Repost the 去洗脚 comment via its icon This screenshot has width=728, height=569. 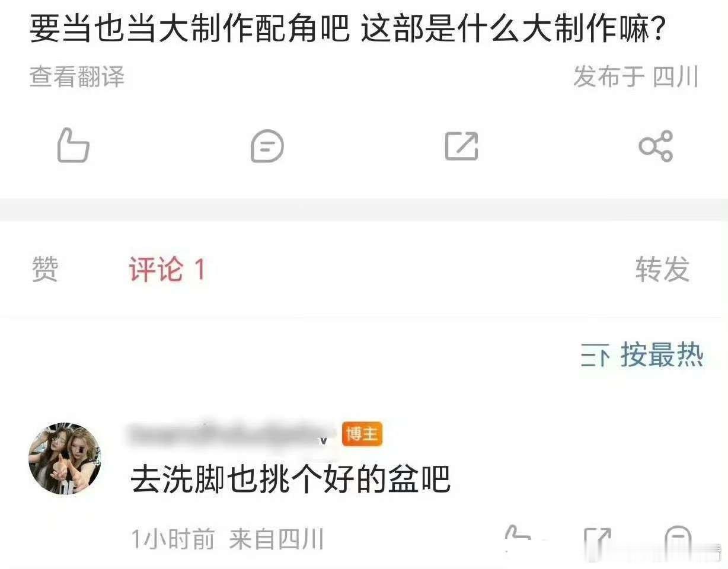[x=598, y=538]
